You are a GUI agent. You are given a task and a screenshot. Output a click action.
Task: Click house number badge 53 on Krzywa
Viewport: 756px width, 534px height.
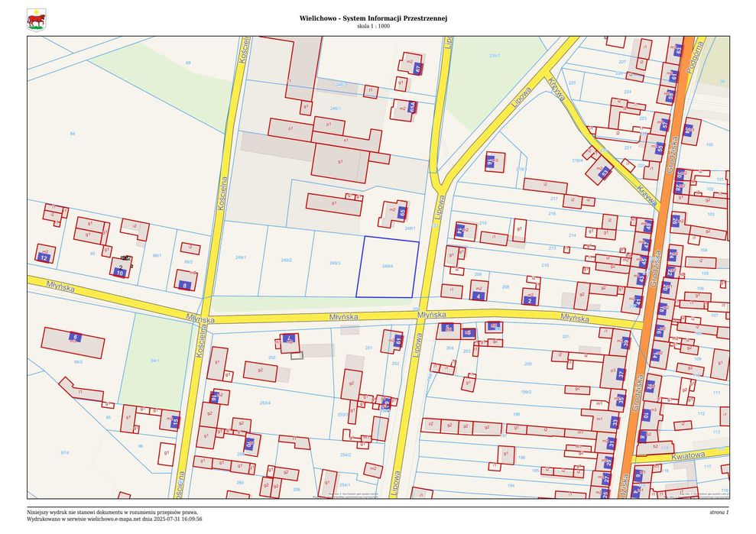pos(605,173)
